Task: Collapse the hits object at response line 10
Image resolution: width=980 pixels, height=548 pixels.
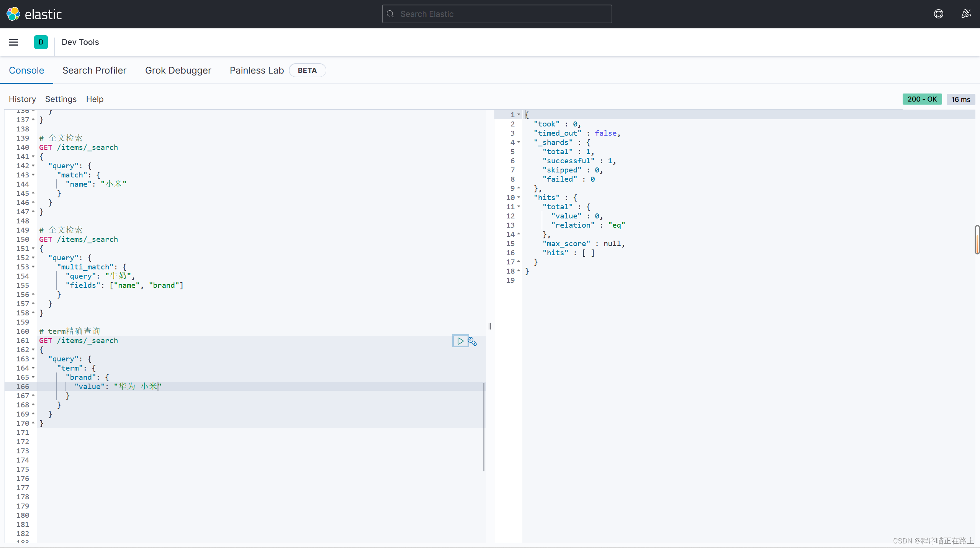Action: [519, 198]
